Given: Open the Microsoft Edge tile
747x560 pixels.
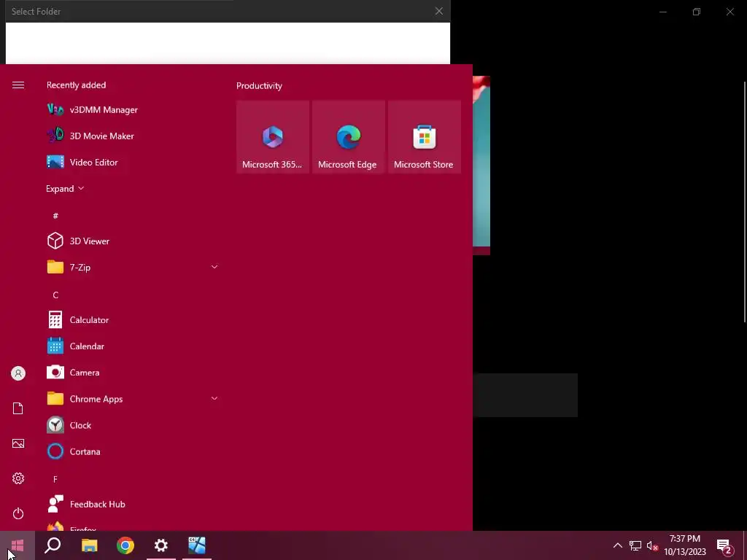Looking at the screenshot, I should (x=348, y=137).
